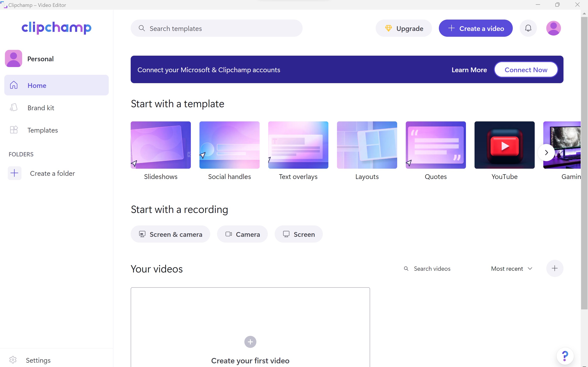Open the profile avatar menu
The height and width of the screenshot is (367, 588).
[553, 28]
